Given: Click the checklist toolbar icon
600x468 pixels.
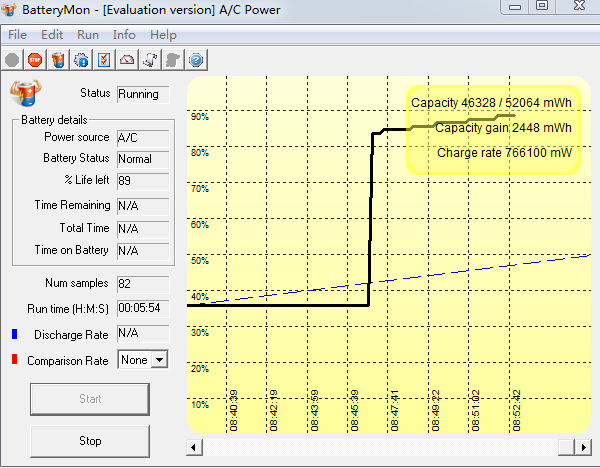Looking at the screenshot, I should [x=104, y=60].
